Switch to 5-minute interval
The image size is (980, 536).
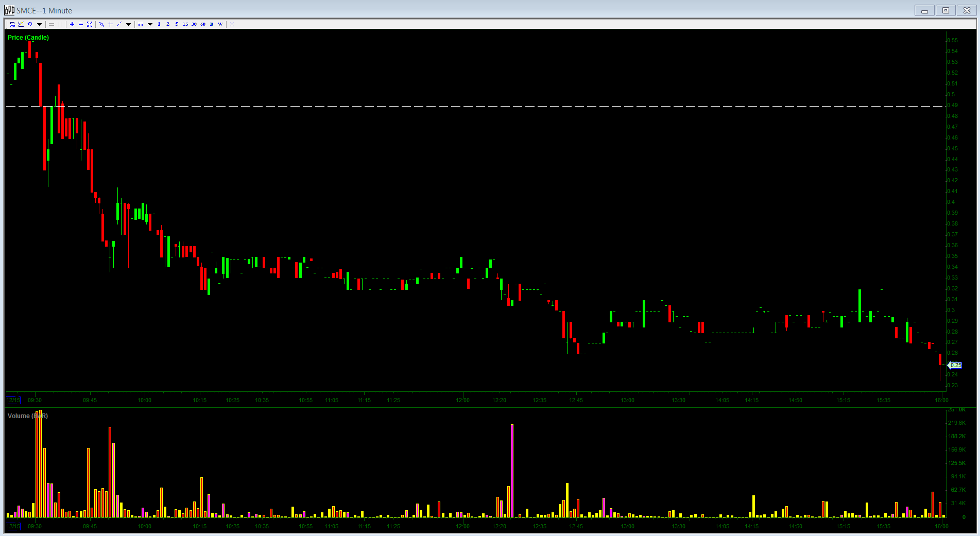[x=177, y=24]
